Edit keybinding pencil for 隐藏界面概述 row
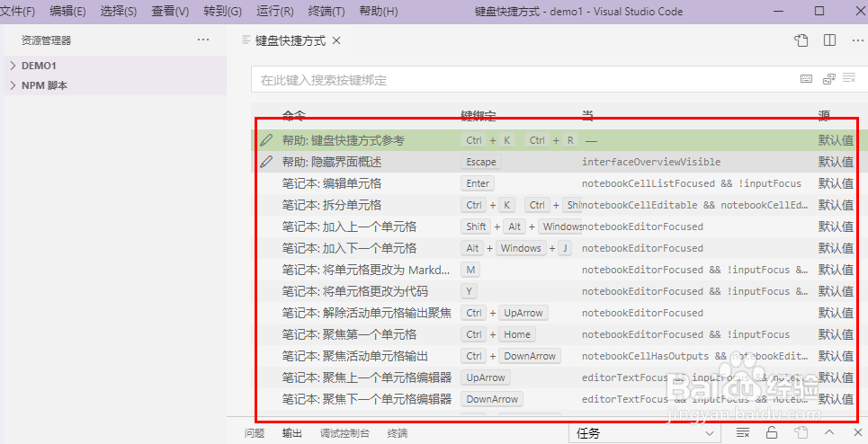This screenshot has height=444, width=868. [x=266, y=162]
